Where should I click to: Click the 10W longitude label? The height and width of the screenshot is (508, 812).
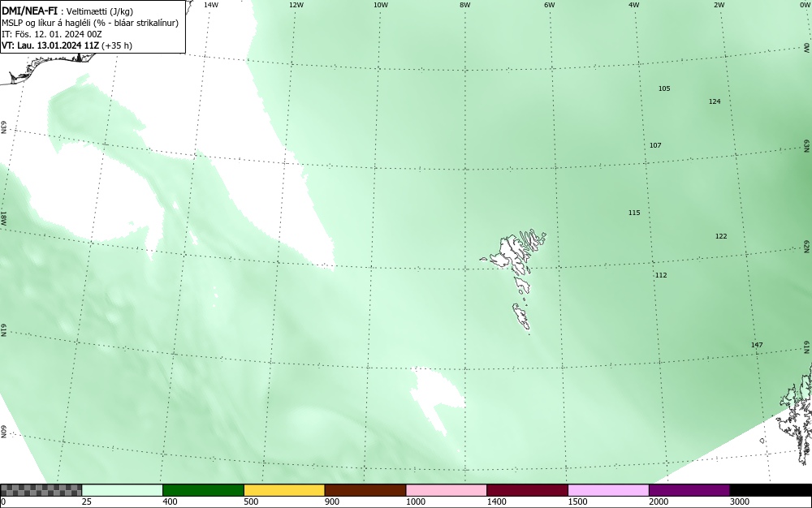pyautogui.click(x=381, y=5)
